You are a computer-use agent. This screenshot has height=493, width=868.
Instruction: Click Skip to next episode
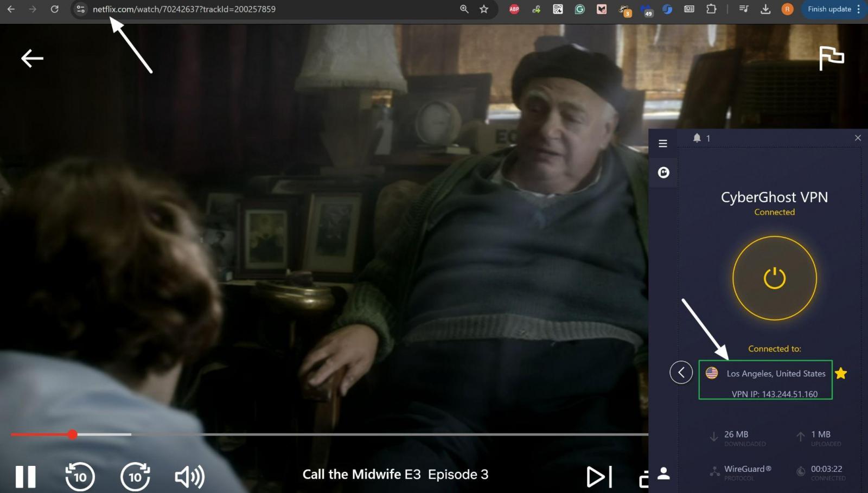[x=597, y=476]
